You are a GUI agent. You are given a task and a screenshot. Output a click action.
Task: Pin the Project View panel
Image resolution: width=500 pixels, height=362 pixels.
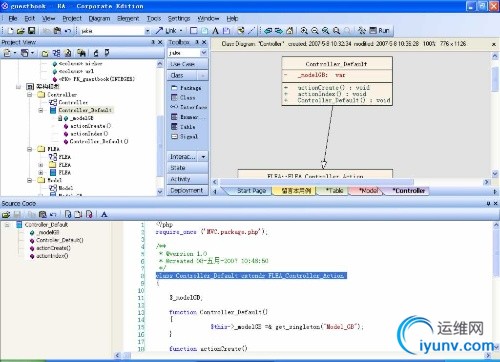coord(153,42)
